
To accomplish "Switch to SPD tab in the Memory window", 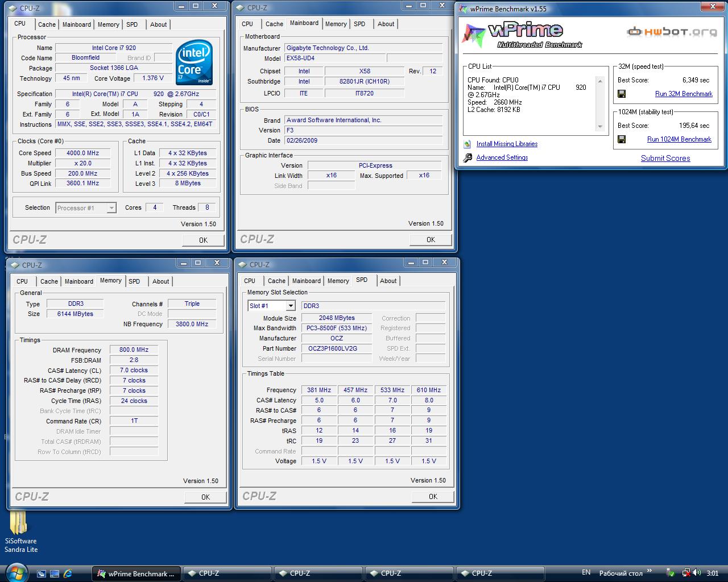I will (x=134, y=281).
